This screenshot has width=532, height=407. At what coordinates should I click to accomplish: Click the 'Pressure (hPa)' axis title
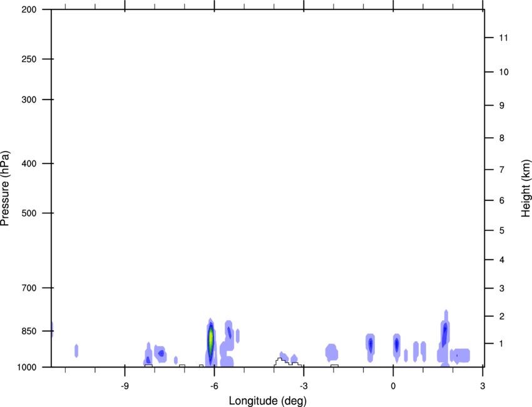pos(5,188)
